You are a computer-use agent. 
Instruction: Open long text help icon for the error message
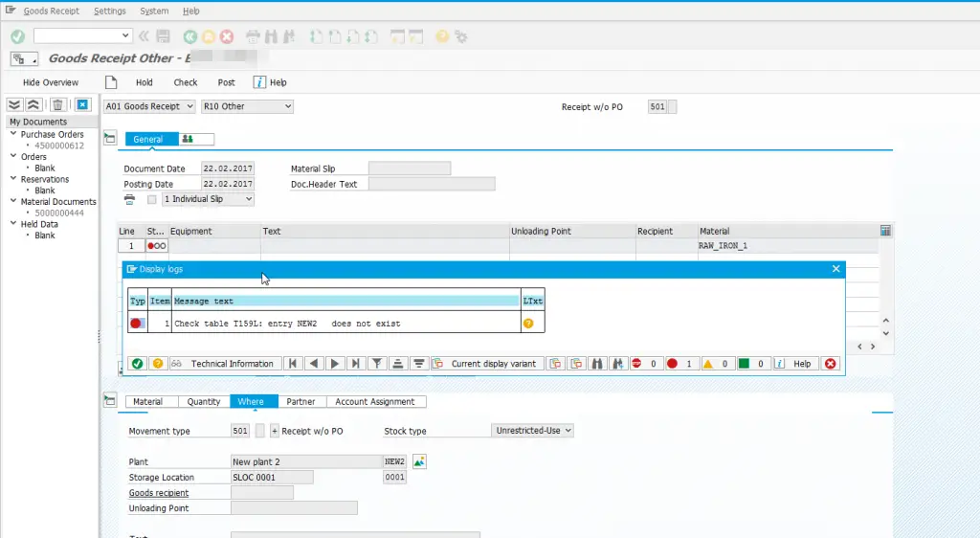527,324
